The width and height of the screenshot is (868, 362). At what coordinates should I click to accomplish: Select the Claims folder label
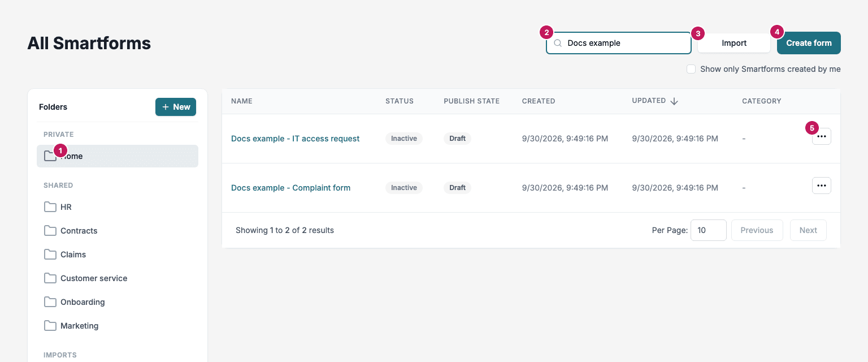[x=73, y=255]
